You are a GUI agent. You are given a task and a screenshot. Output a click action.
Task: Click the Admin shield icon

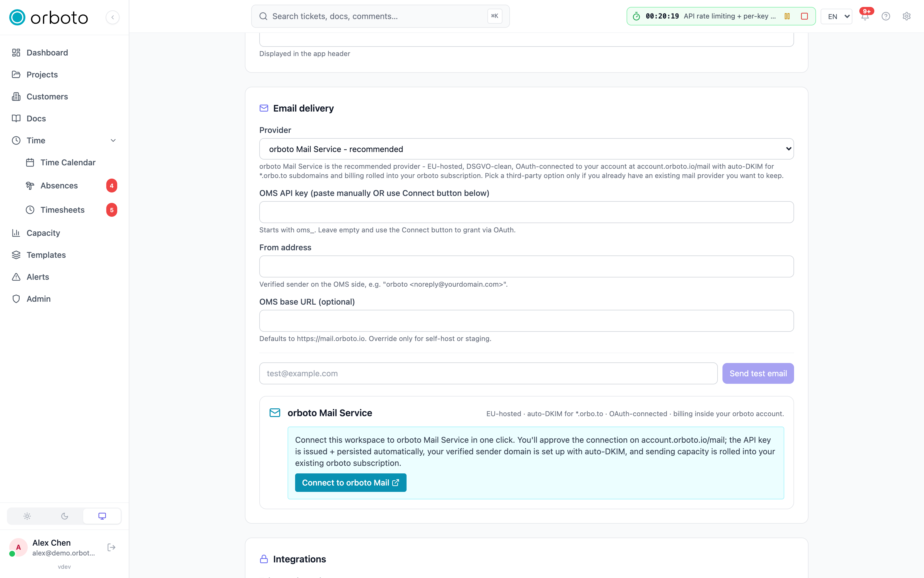pyautogui.click(x=16, y=299)
